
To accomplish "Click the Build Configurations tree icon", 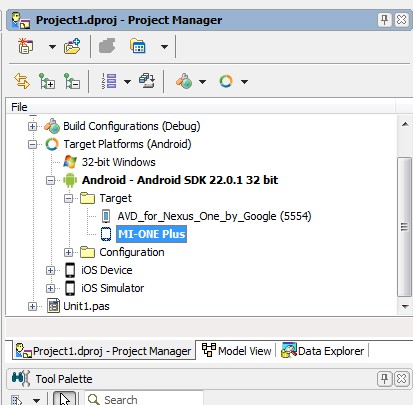I will point(52,126).
